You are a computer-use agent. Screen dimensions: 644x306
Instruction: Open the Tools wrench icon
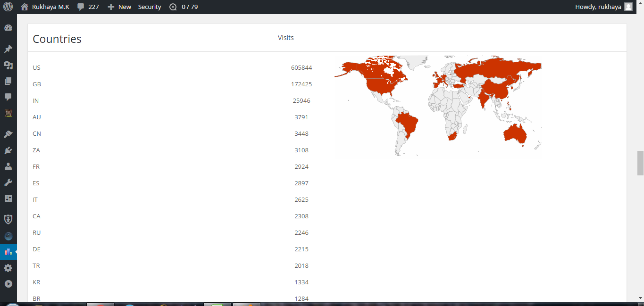[x=8, y=182]
